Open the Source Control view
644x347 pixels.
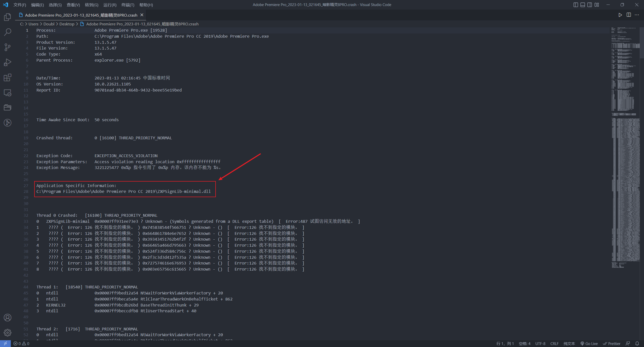[8, 47]
